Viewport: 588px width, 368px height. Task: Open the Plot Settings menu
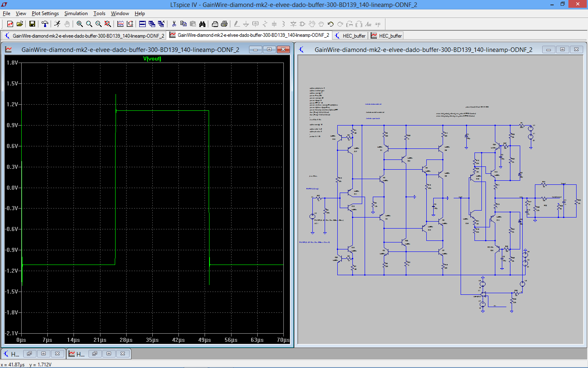click(x=45, y=13)
